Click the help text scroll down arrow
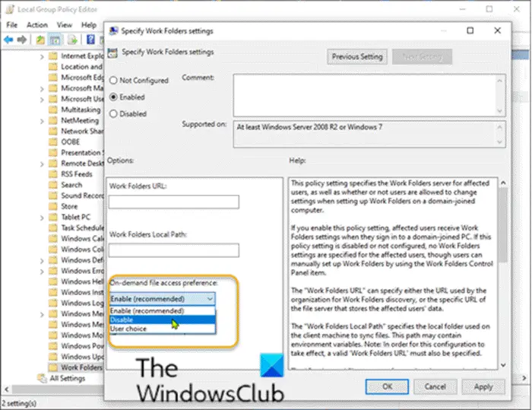The width and height of the screenshot is (532, 410). point(503,365)
